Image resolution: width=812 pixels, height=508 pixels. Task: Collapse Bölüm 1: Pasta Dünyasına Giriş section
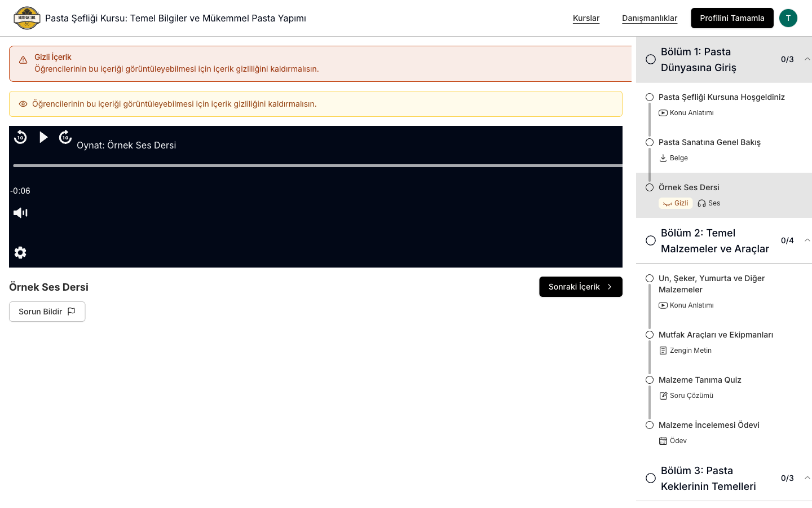pos(807,59)
